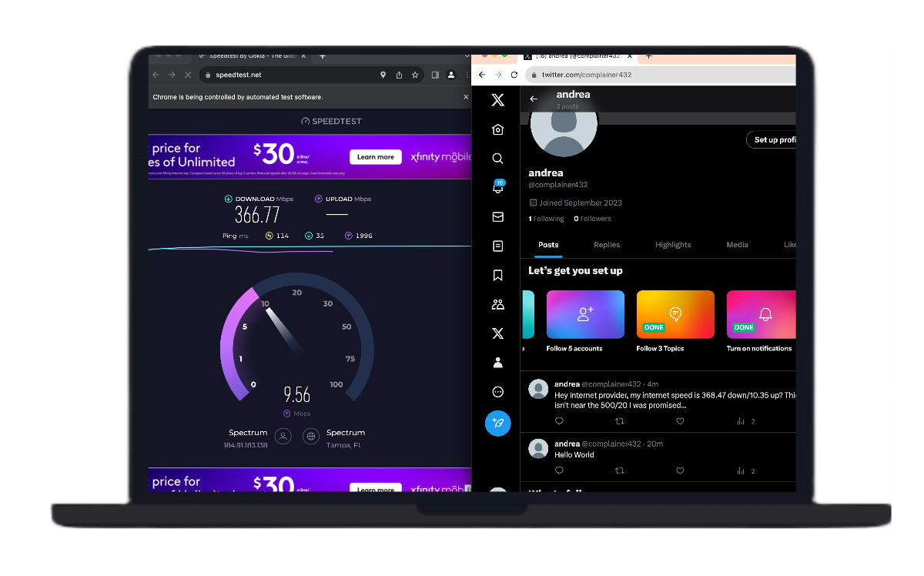Click back arrow in Speedtest browser toolbar
This screenshot has height=576, width=924.
(x=156, y=75)
